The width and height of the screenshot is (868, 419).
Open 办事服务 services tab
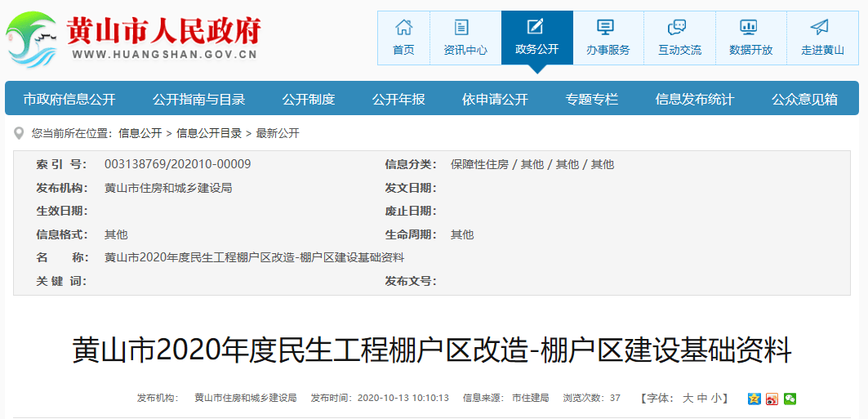click(608, 38)
